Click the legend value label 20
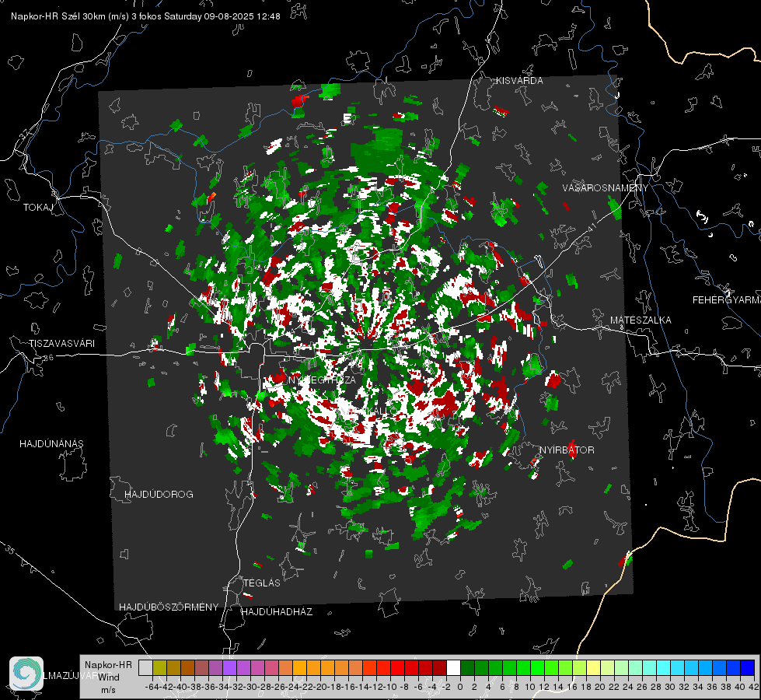 pyautogui.click(x=600, y=687)
